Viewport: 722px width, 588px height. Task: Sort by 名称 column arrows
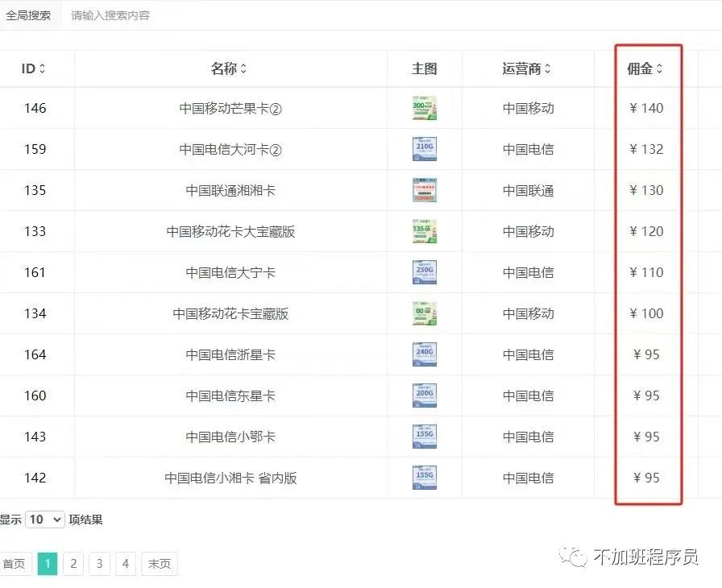(243, 68)
